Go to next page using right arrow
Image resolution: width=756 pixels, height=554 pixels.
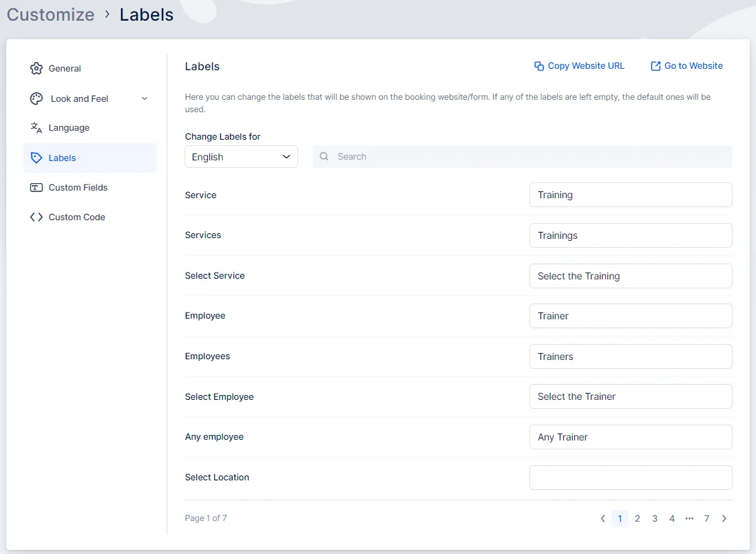click(x=724, y=519)
